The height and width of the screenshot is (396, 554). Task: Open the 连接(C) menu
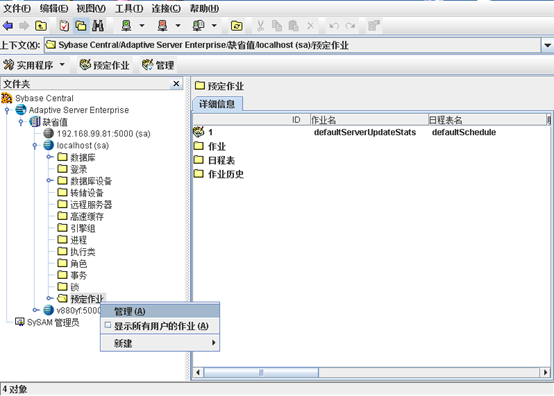(x=166, y=8)
